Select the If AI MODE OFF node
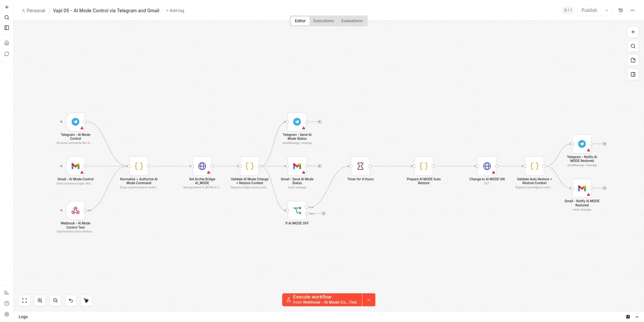 click(x=297, y=211)
